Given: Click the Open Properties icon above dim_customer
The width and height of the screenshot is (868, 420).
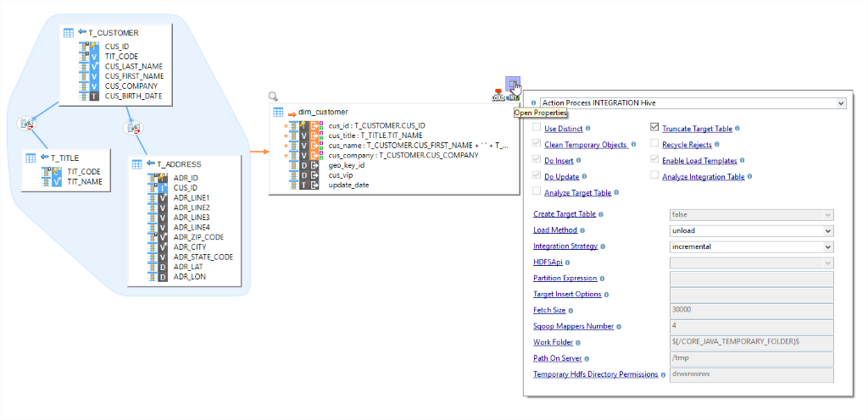Looking at the screenshot, I should (513, 84).
